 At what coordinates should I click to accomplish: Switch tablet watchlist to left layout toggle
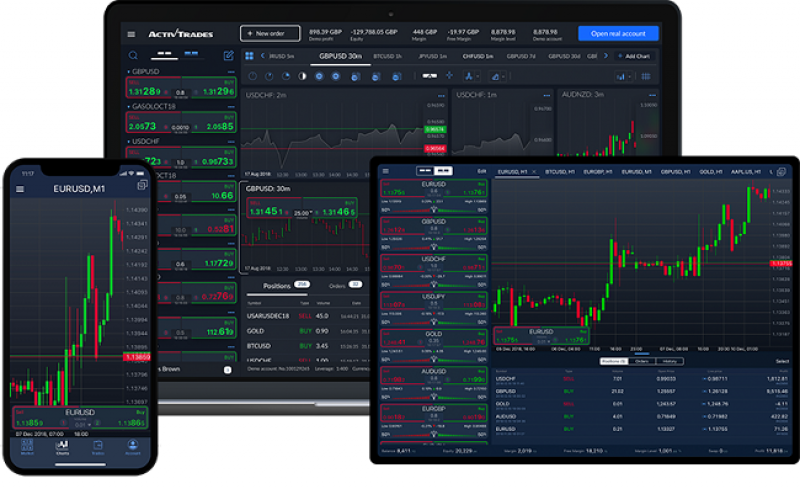click(424, 171)
